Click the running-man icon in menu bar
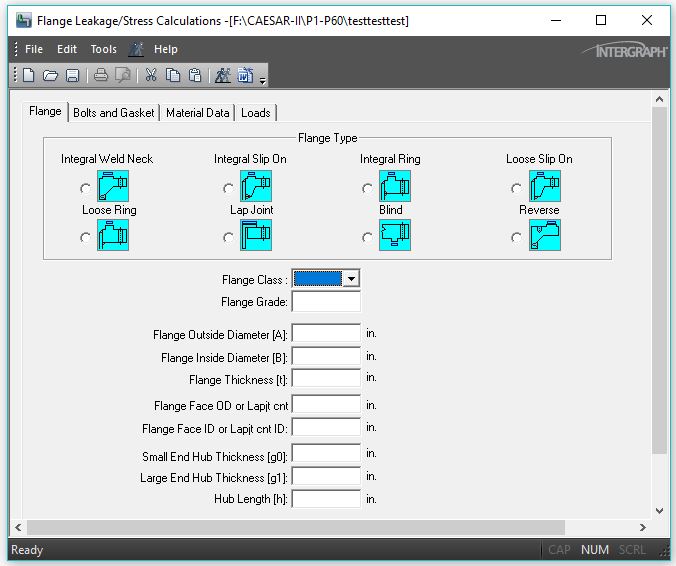Screen dimensions: 676x566 [x=136, y=50]
